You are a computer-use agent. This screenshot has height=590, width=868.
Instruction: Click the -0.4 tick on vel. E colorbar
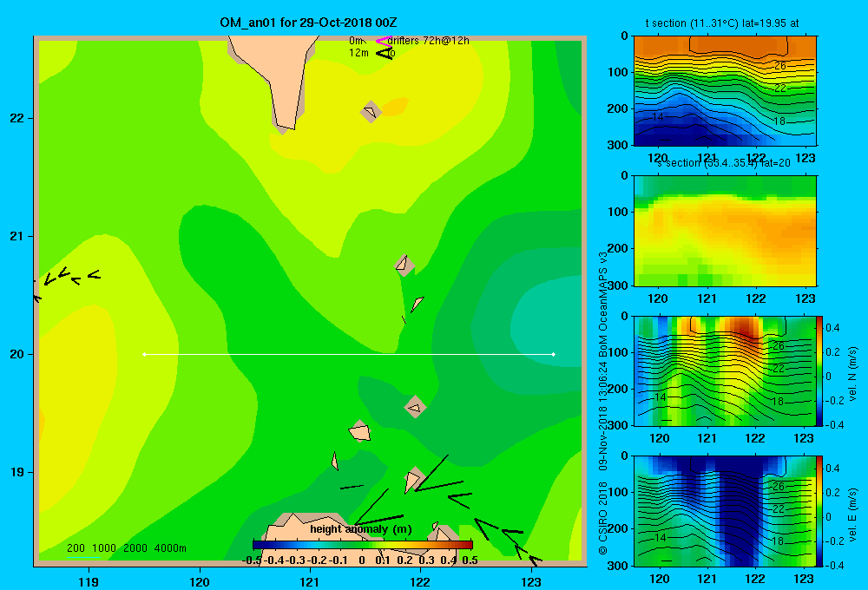click(834, 565)
